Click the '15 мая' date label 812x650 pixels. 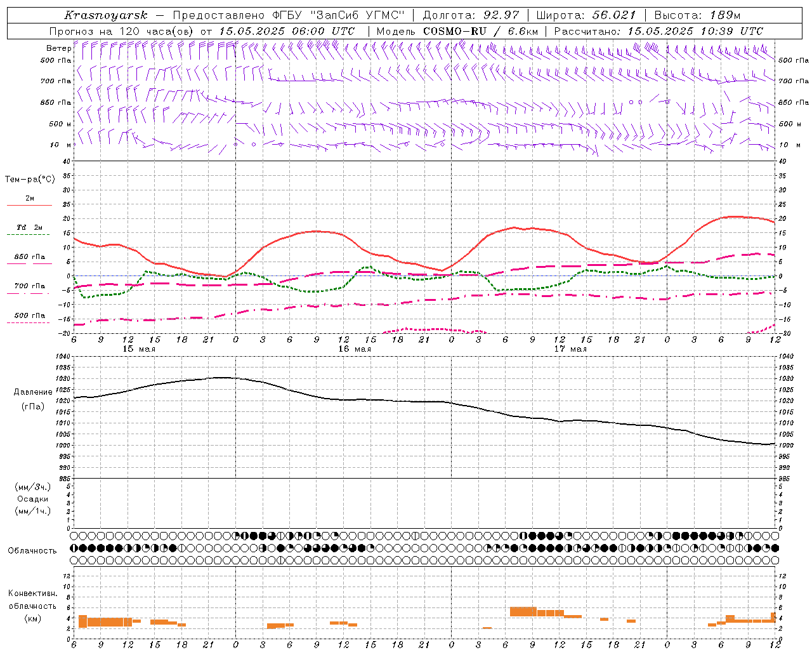[139, 349]
